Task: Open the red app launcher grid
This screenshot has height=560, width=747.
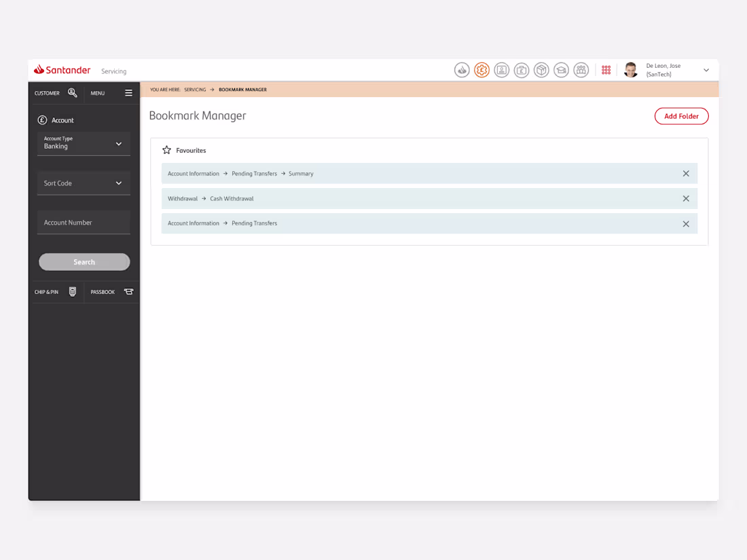Action: (x=606, y=69)
